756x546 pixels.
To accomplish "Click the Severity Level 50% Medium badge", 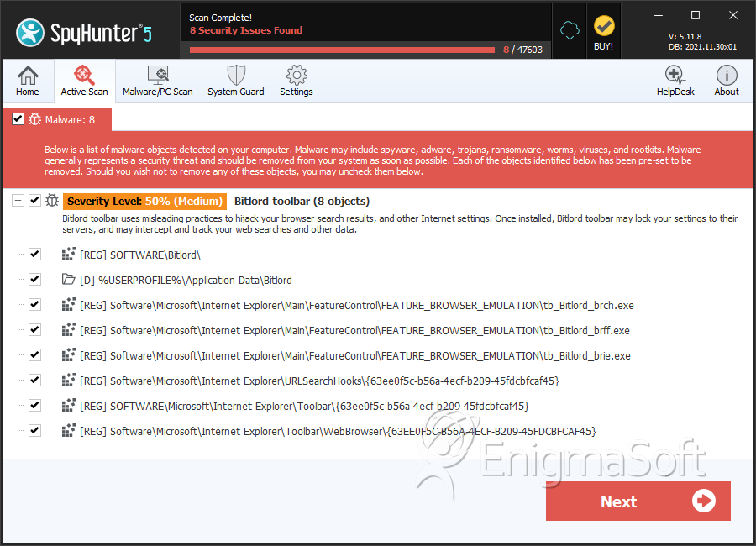I will 144,202.
